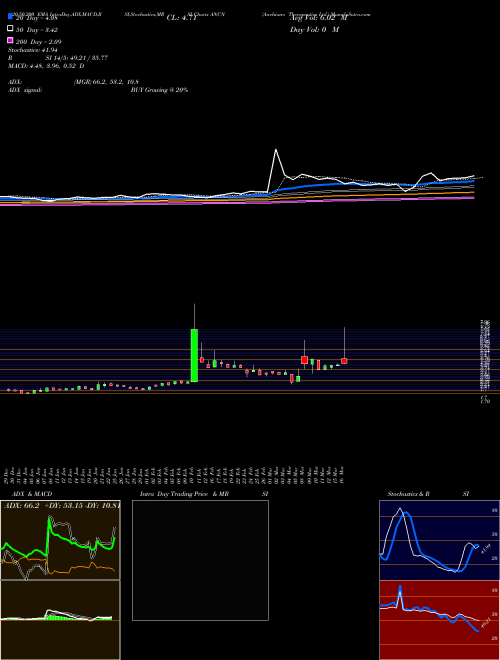Click the 'ADX: 66.2 +DY: 53.15 -DY: 10.81' header
Screen dimensions: 500x660
pos(62,505)
